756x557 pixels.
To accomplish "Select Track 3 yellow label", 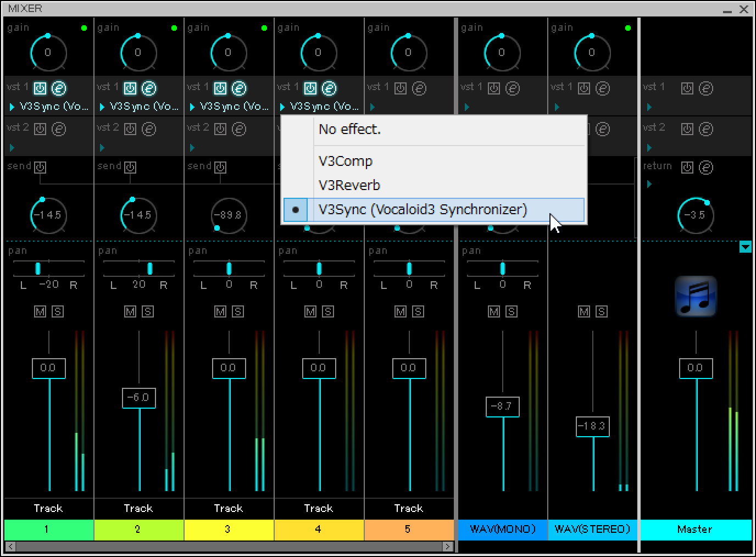I will click(x=229, y=530).
